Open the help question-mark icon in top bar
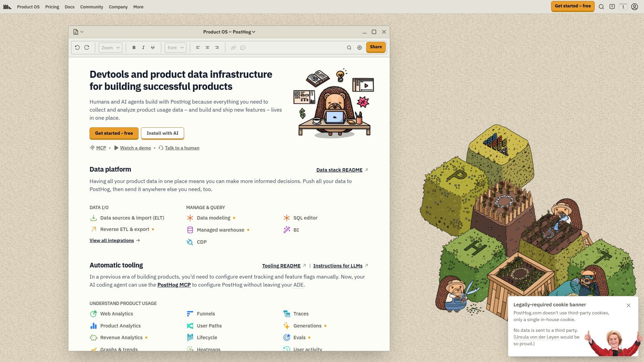The image size is (644, 362). point(612,7)
